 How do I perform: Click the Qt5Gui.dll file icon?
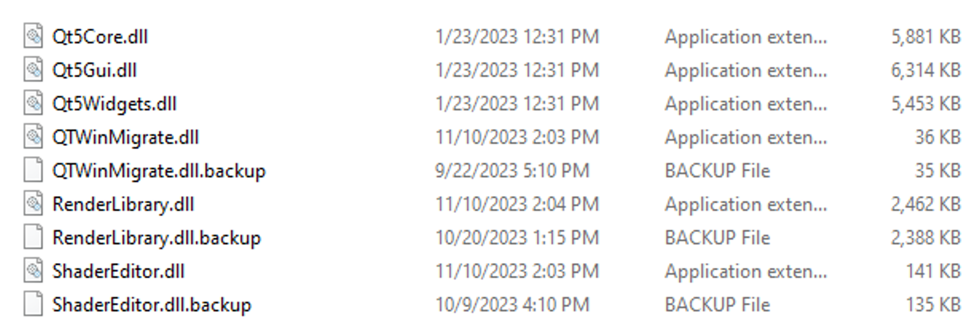pos(33,70)
